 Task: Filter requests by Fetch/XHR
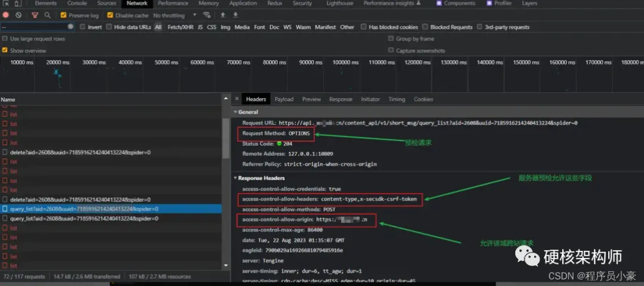coord(180,27)
